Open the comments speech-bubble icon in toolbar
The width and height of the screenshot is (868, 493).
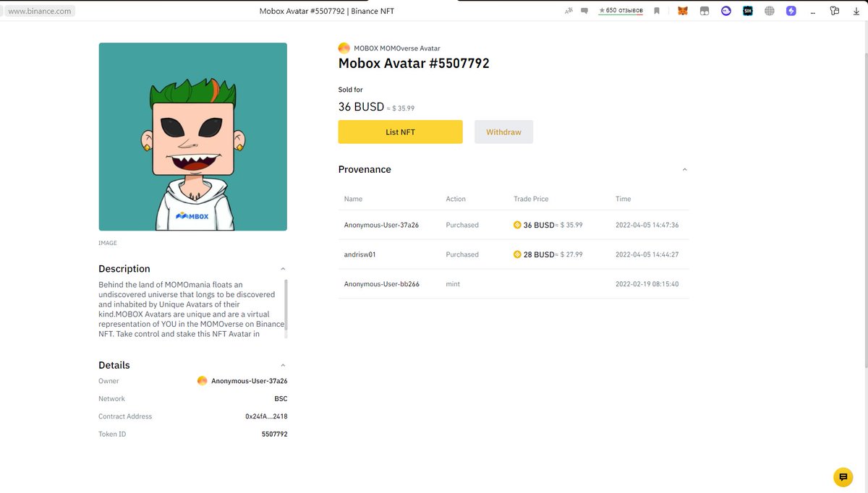[584, 11]
